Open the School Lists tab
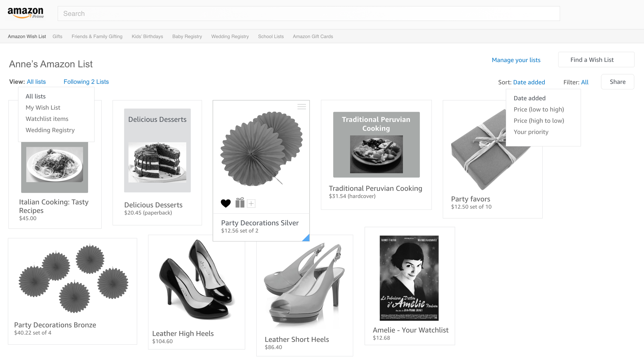The width and height of the screenshot is (644, 362). (x=271, y=37)
